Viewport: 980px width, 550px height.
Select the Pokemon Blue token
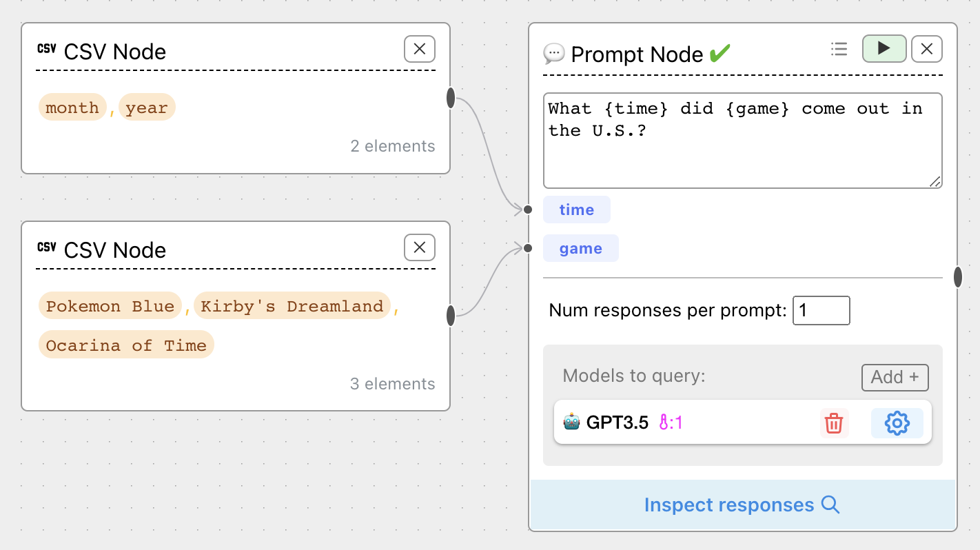click(x=110, y=305)
